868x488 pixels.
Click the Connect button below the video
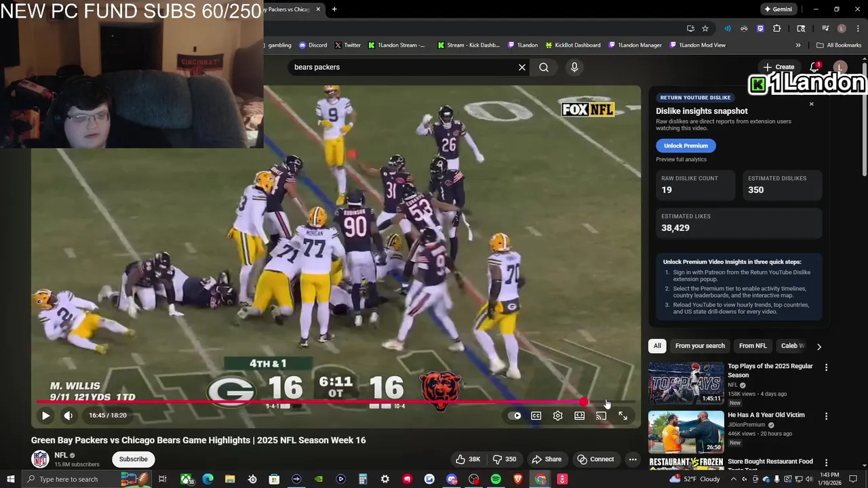pyautogui.click(x=595, y=459)
